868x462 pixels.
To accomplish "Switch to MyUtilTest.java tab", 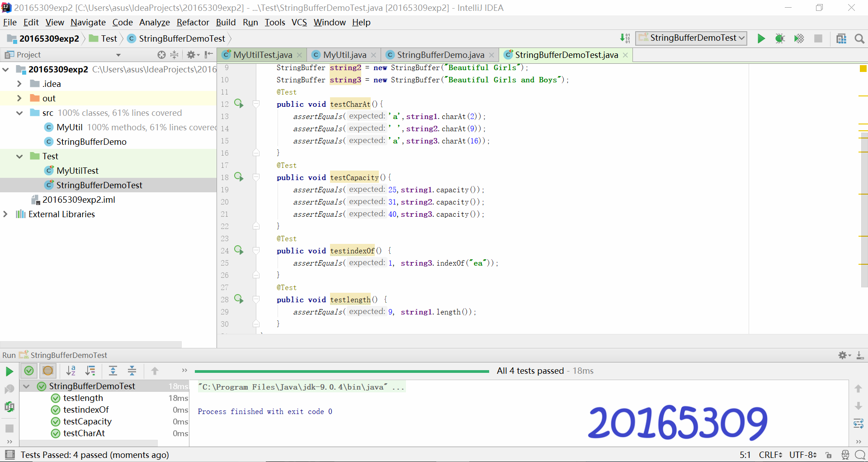I will tap(262, 55).
